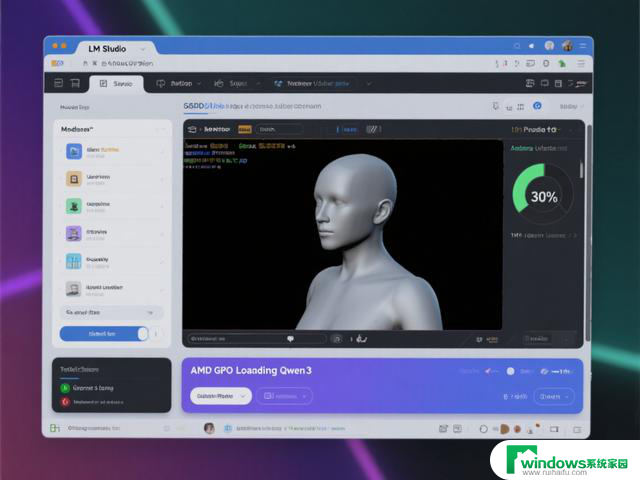This screenshot has height=480, width=640.
Task: Select the purple-icon model entry
Action: [112, 234]
